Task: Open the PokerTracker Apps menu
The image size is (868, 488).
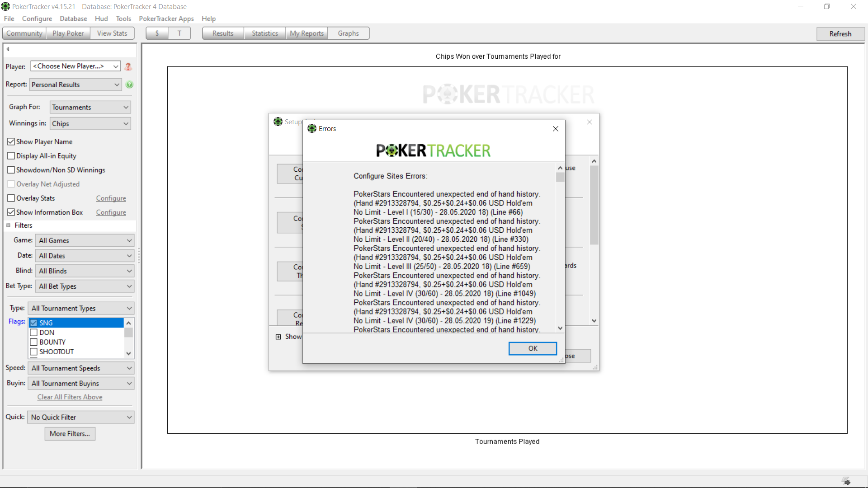Action: tap(166, 19)
